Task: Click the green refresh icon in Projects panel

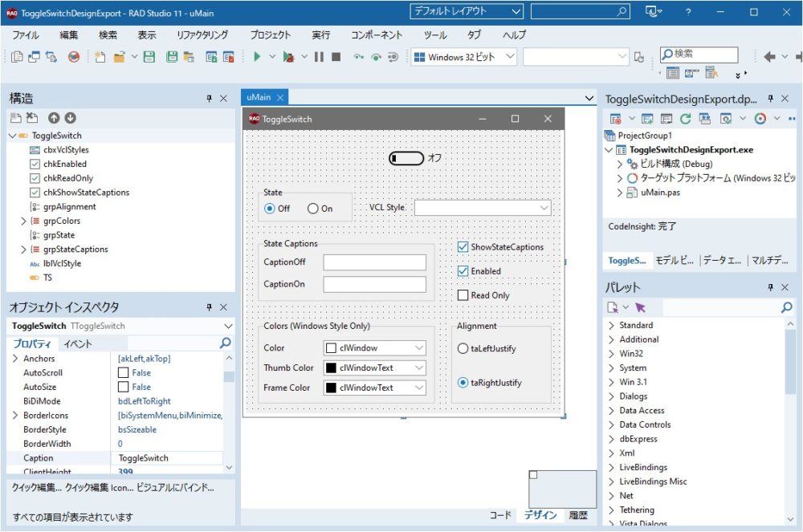Action: (x=685, y=119)
